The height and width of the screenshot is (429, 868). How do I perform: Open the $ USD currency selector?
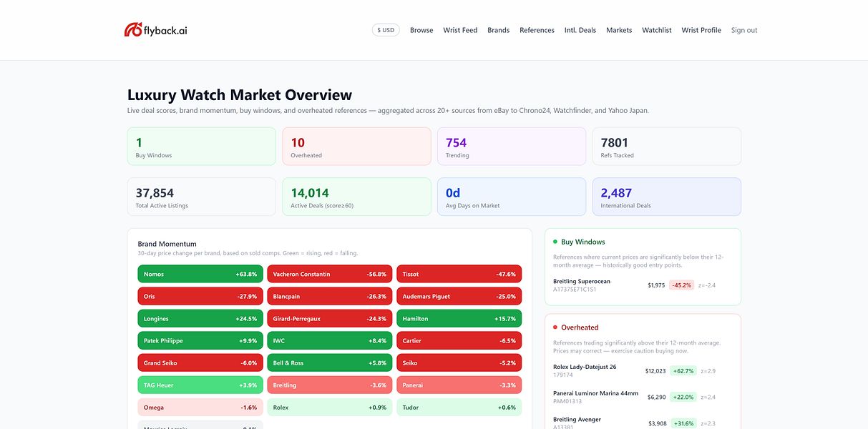tap(386, 30)
